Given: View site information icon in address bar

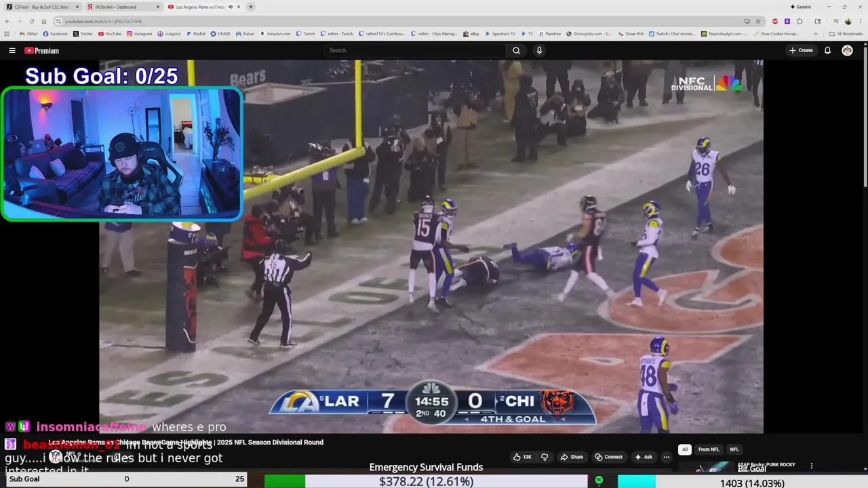Looking at the screenshot, I should tap(59, 21).
